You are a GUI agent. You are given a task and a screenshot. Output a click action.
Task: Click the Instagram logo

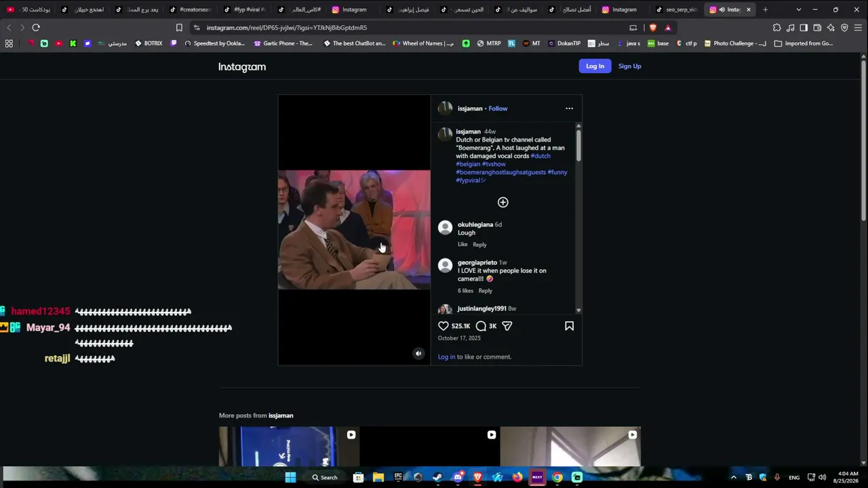242,66
